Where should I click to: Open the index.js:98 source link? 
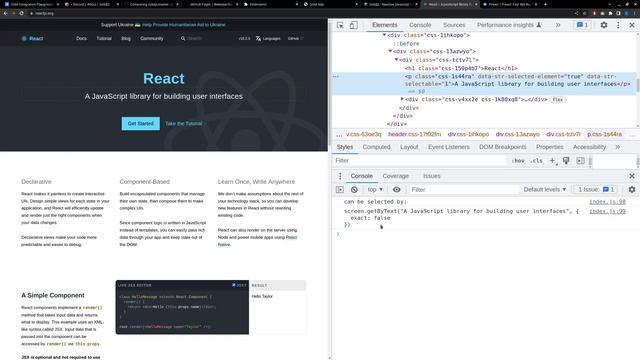pos(607,202)
